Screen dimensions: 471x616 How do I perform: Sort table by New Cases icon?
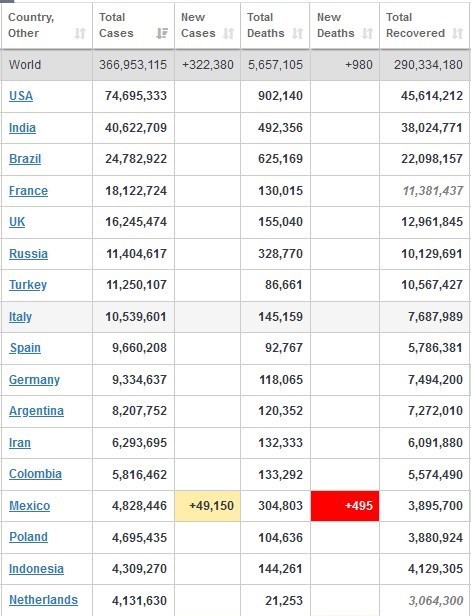229,33
